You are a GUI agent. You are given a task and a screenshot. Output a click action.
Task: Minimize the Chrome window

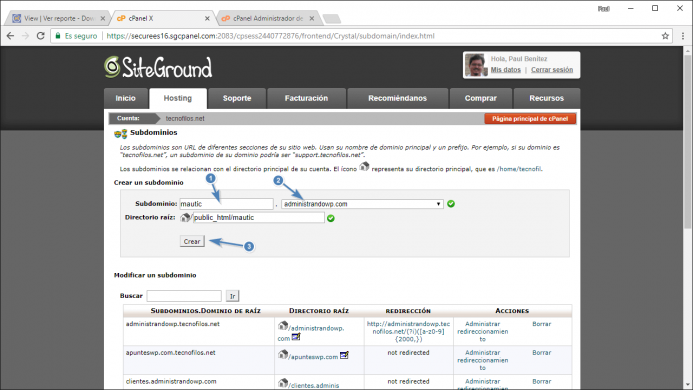(631, 8)
